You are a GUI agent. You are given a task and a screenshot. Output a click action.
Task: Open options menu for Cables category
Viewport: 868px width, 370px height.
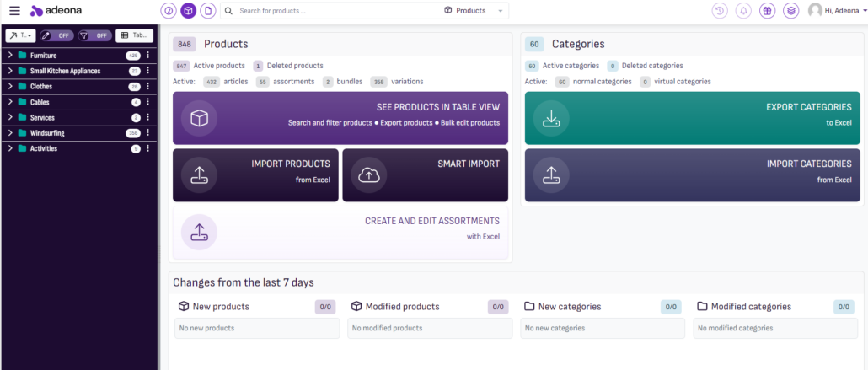(x=147, y=102)
